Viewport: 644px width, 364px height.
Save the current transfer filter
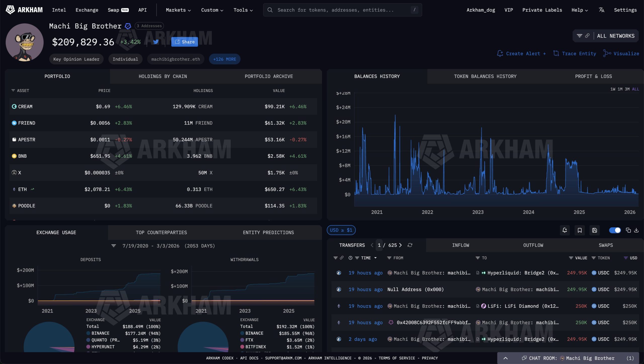[595, 230]
